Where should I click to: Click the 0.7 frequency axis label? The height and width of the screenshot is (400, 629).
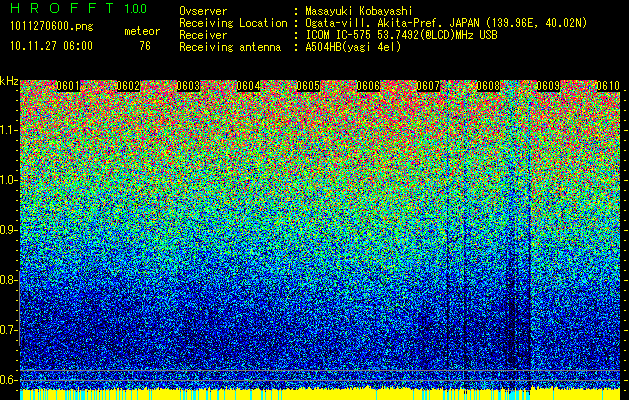coord(8,330)
